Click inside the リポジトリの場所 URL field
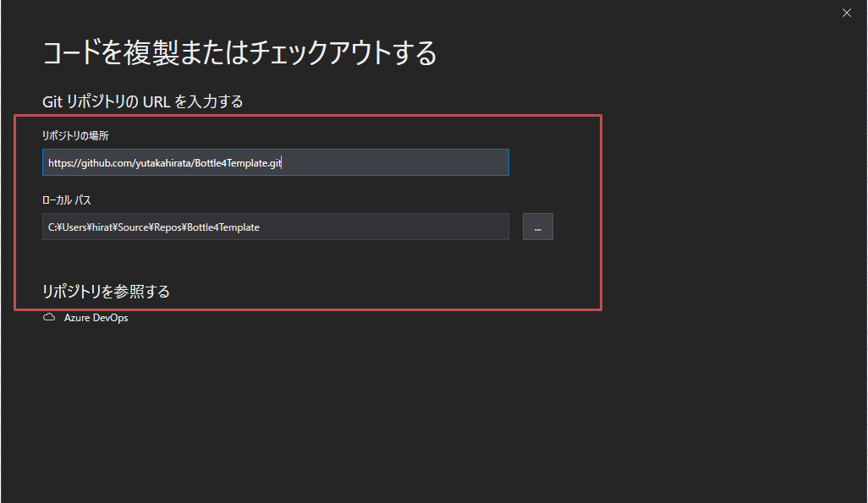868x503 pixels. click(x=275, y=161)
